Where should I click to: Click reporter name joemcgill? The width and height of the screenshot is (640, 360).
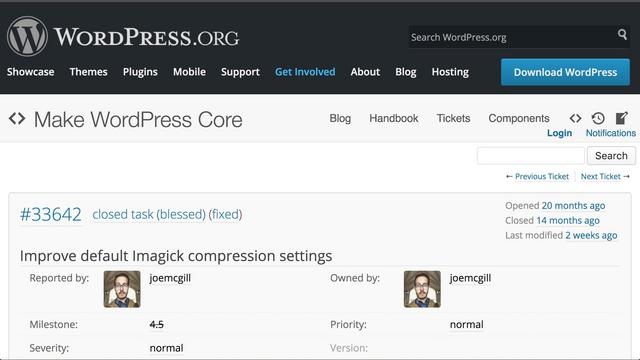point(170,278)
